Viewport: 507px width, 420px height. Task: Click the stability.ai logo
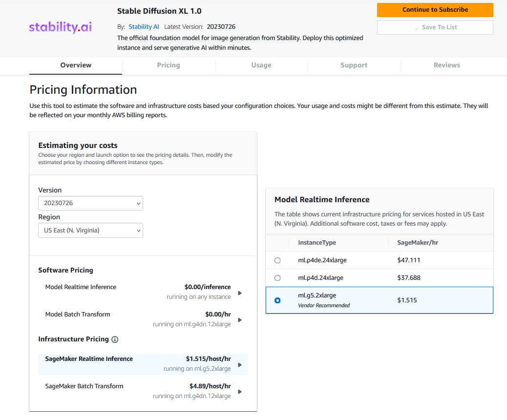click(x=61, y=27)
